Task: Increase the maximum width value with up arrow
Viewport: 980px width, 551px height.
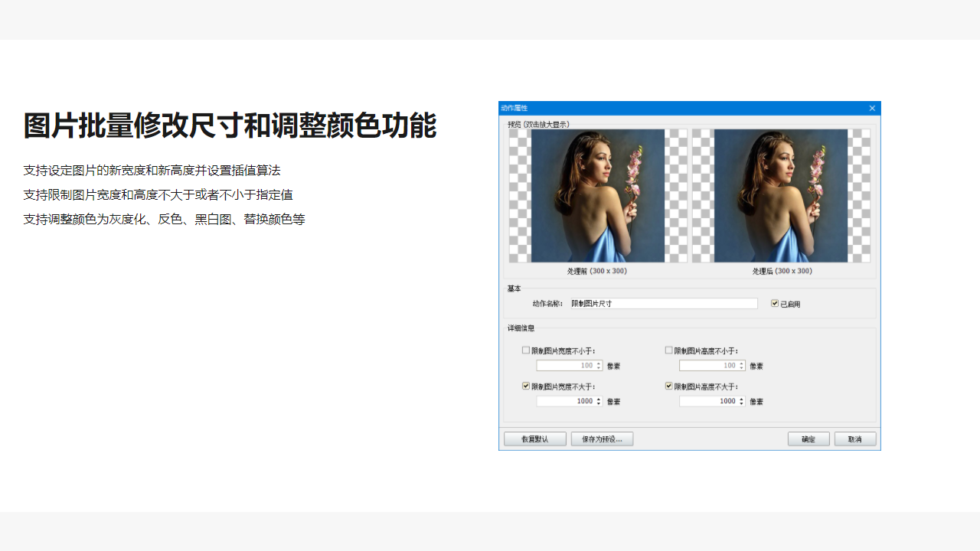Action: pyautogui.click(x=598, y=398)
